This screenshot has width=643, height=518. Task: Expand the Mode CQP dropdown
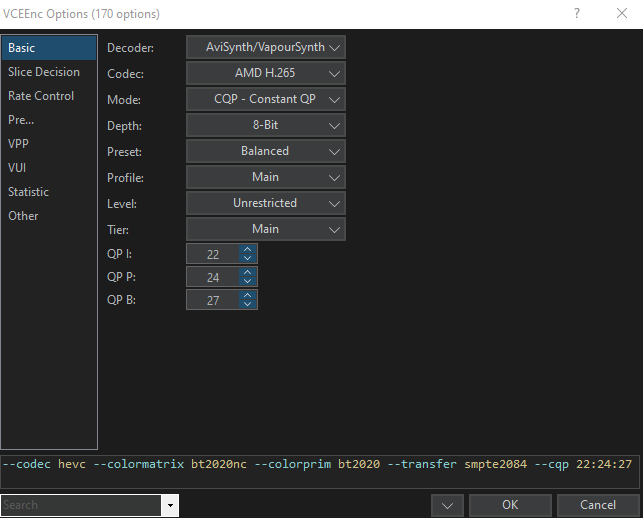266,99
